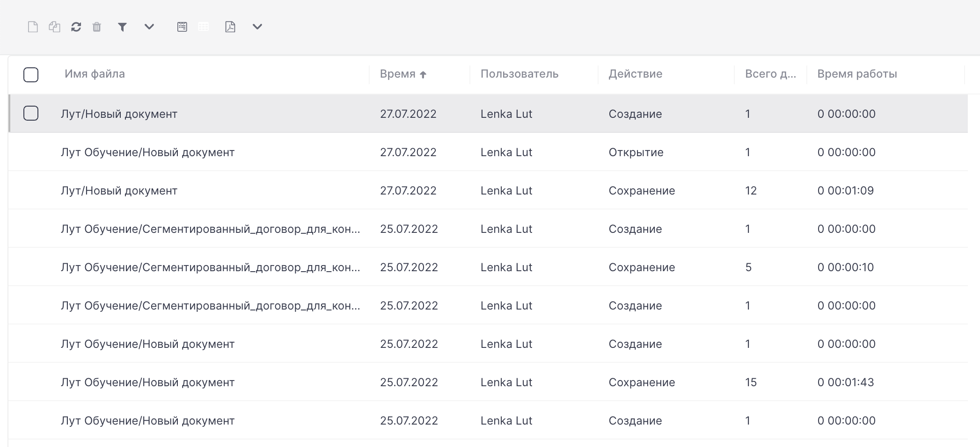Tick the select-all checkbox in the header
Image resolution: width=980 pixels, height=447 pixels.
(31, 75)
